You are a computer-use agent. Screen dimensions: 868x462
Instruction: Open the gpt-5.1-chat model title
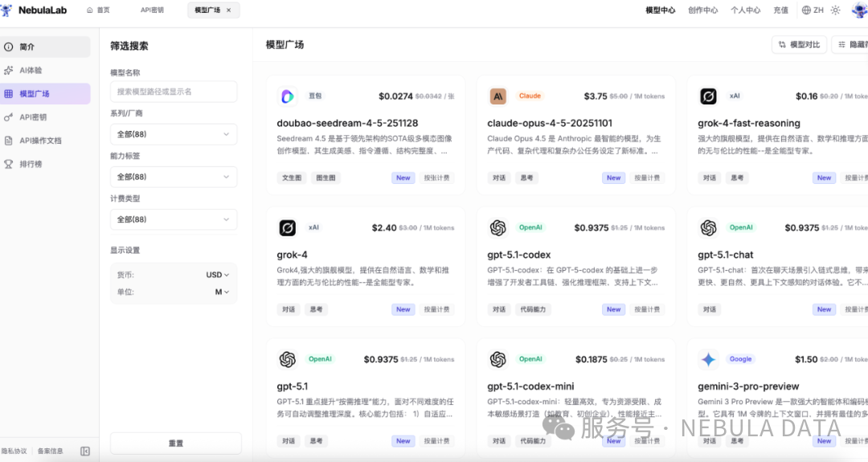725,255
